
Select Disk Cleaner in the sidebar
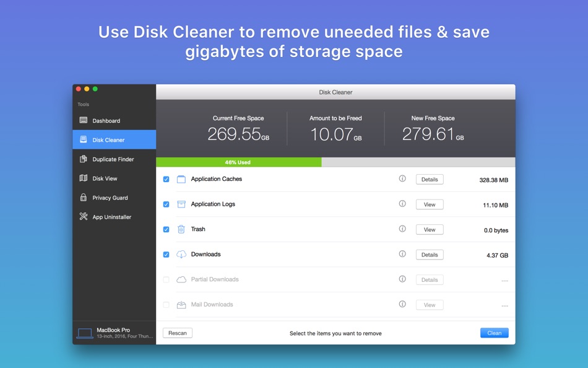click(115, 139)
